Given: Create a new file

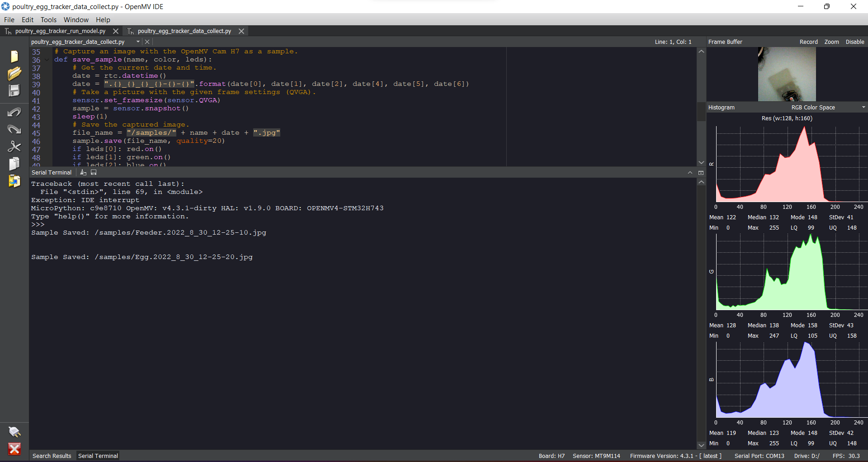Looking at the screenshot, I should (14, 56).
